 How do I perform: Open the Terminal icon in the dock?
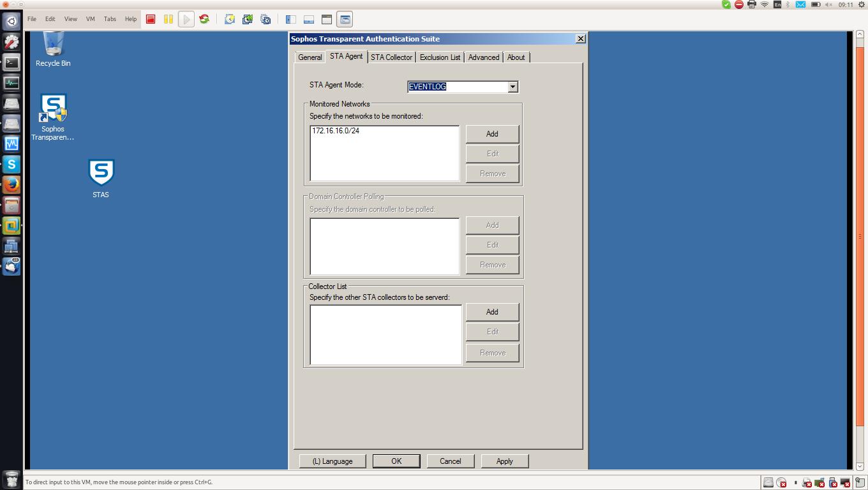coord(11,62)
